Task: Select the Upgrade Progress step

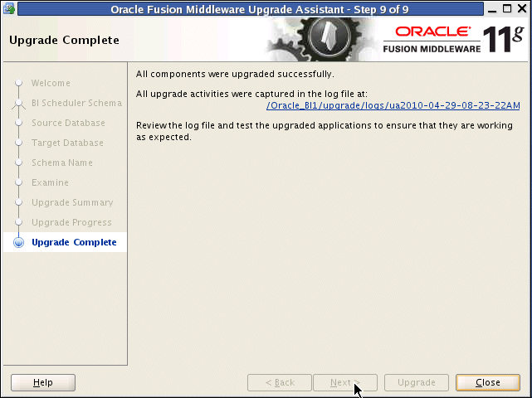Action: [x=71, y=222]
